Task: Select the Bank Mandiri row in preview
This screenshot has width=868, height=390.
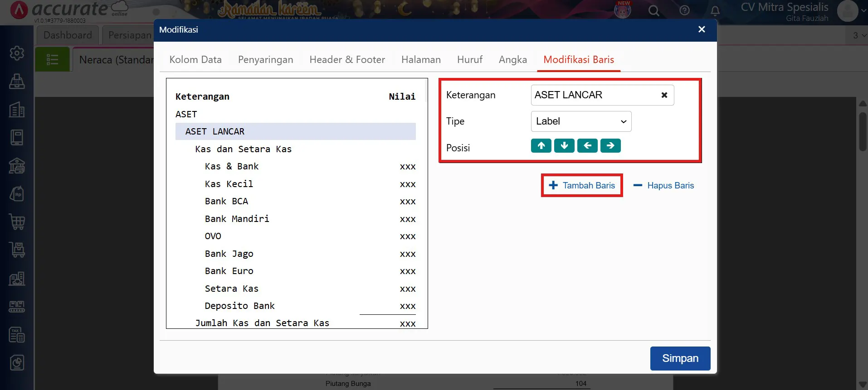Action: 237,219
